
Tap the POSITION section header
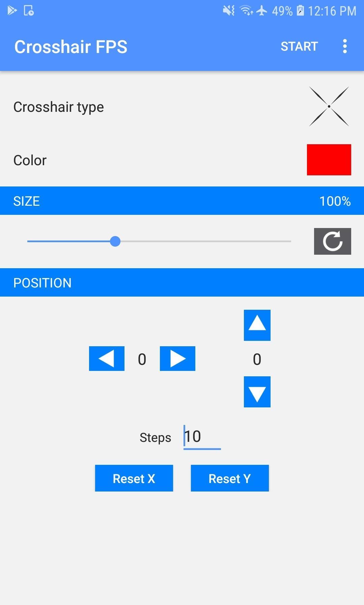click(x=182, y=282)
